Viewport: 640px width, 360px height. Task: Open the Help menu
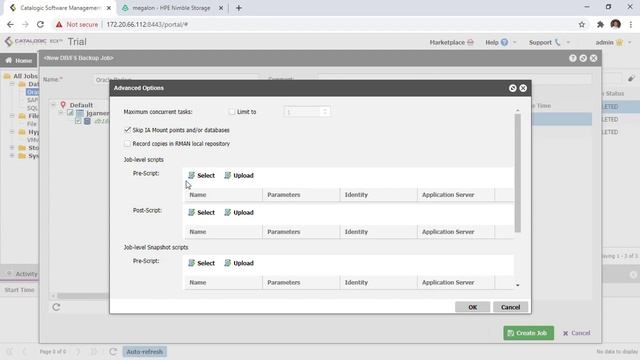coord(500,42)
